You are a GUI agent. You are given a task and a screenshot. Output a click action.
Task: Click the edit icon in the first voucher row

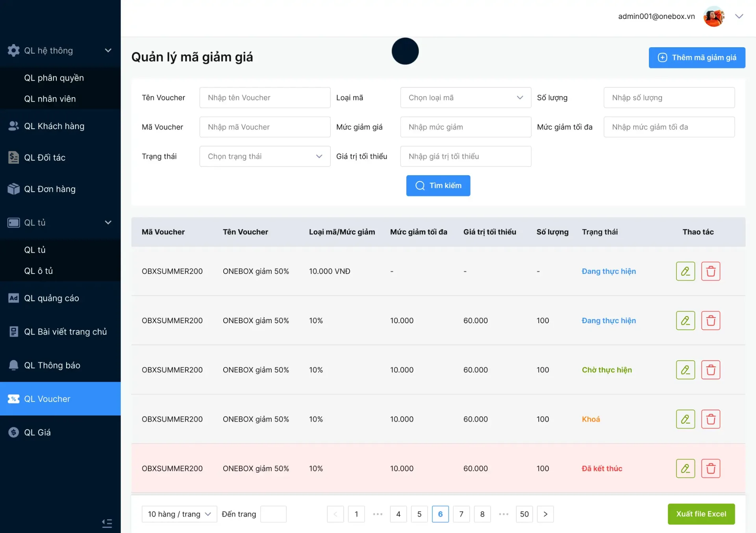[x=685, y=271]
